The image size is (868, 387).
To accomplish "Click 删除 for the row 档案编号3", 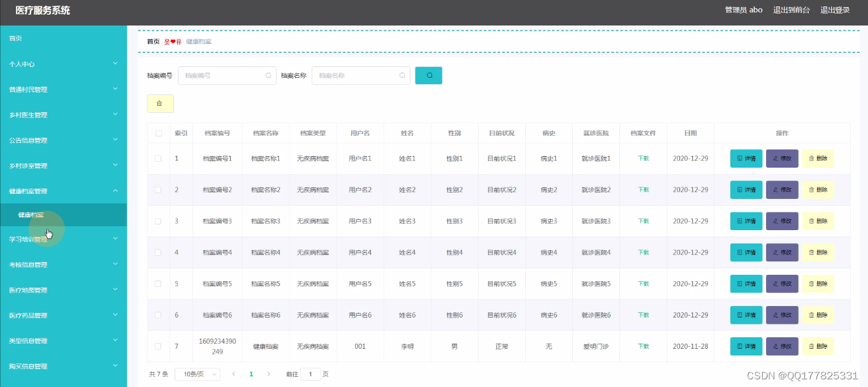I will coord(818,221).
